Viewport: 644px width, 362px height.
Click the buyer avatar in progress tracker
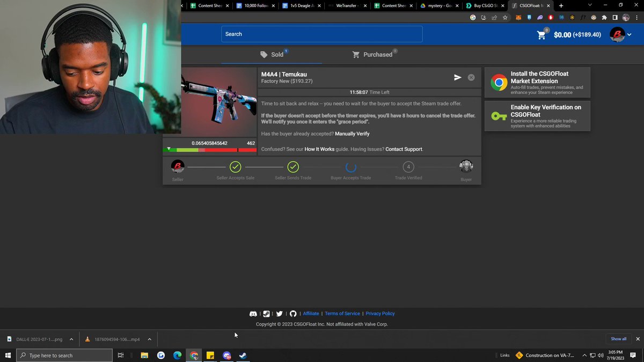pyautogui.click(x=466, y=167)
